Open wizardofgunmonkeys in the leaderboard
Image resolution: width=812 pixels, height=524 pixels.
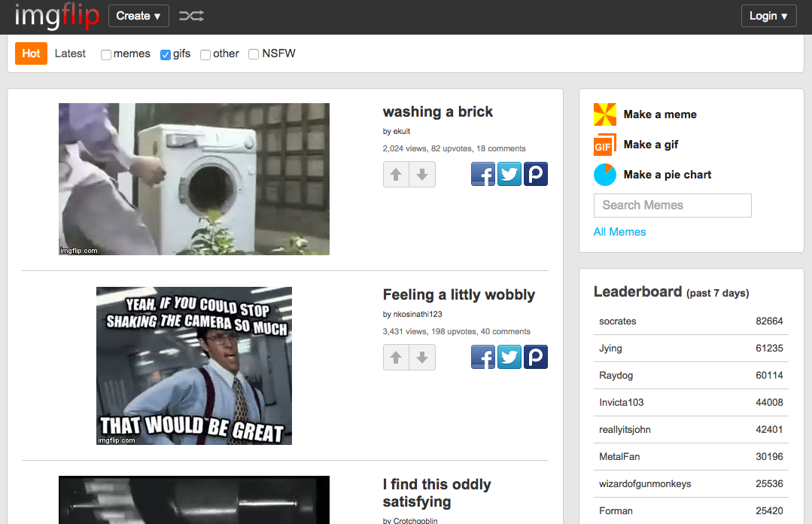645,483
